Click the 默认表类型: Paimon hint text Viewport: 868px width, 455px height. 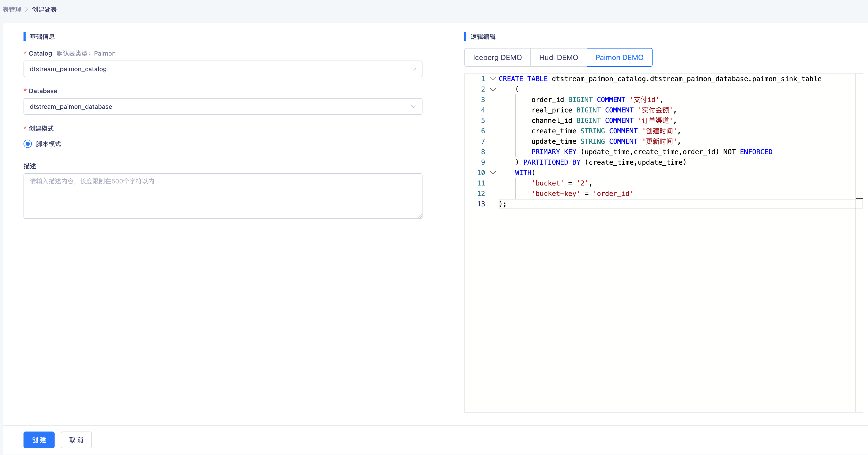click(x=86, y=53)
